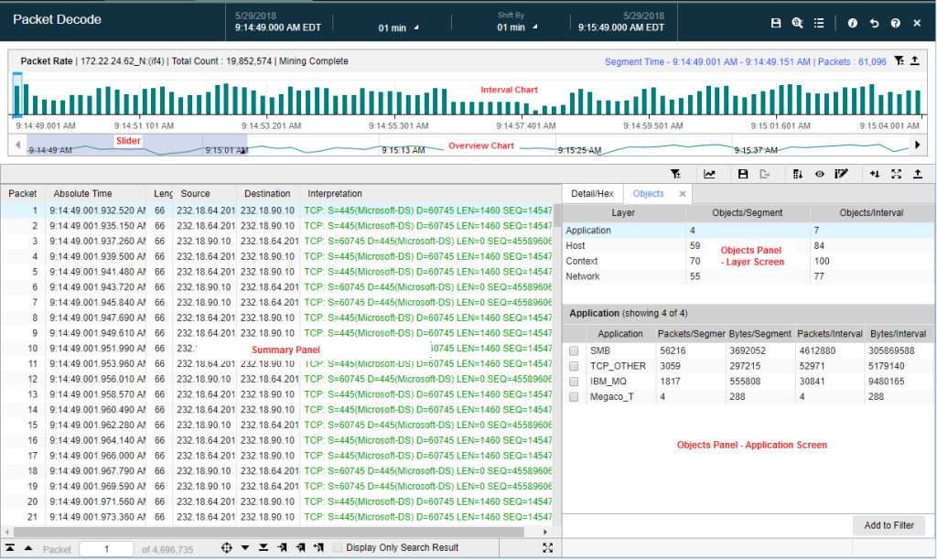Screen dimensions: 937x560
Task: Click the greyed export icon next to the save icon
Action: tap(765, 174)
